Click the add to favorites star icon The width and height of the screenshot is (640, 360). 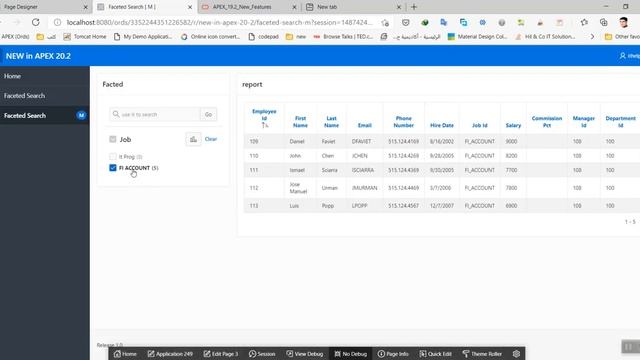(385, 22)
